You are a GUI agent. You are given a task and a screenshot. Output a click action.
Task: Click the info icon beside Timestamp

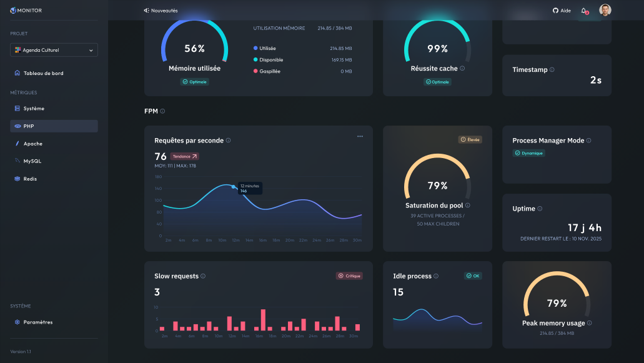point(552,69)
